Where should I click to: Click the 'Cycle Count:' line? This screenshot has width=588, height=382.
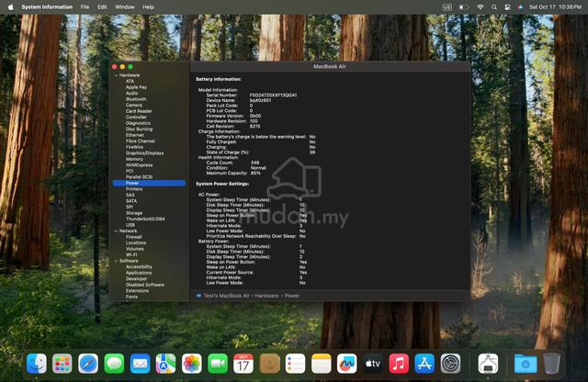coord(232,163)
